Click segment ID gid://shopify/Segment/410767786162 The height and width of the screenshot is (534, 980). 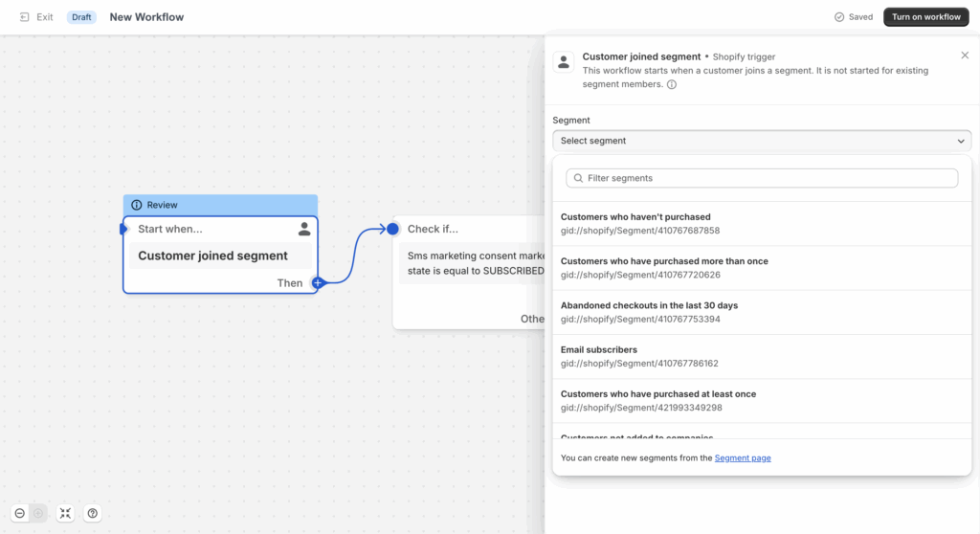coord(639,364)
